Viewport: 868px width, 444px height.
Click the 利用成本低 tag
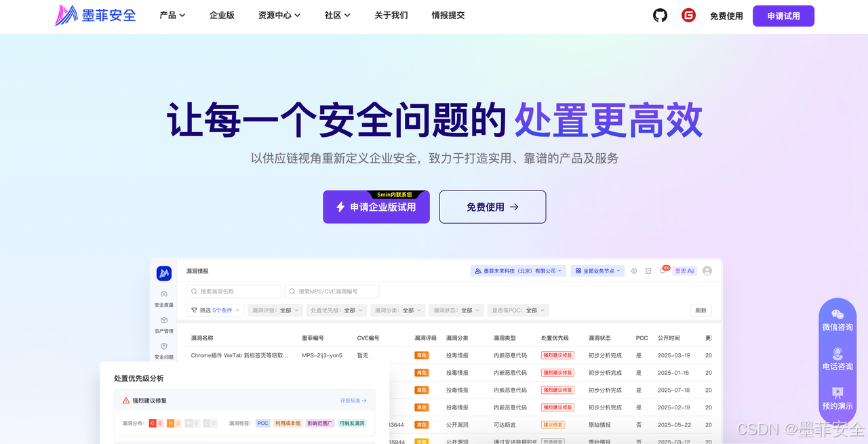point(288,423)
